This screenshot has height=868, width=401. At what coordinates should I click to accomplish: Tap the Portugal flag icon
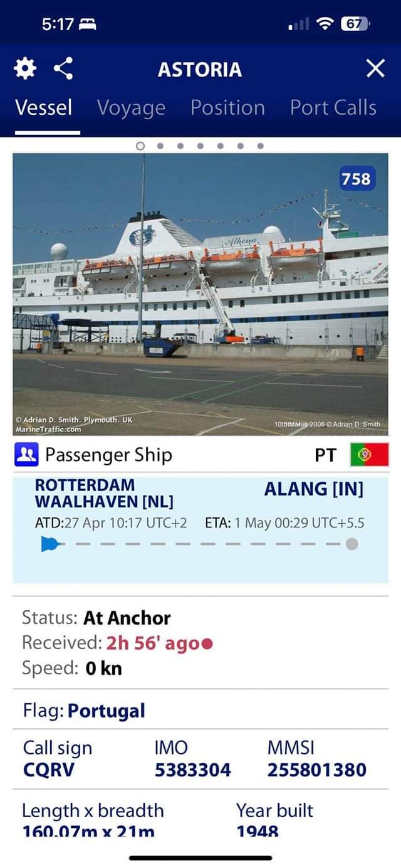(370, 455)
